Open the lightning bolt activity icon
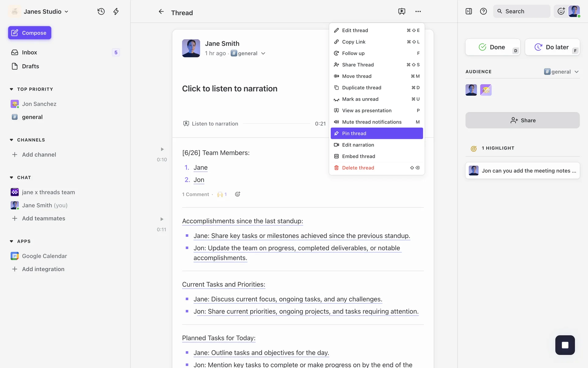 coord(116,11)
